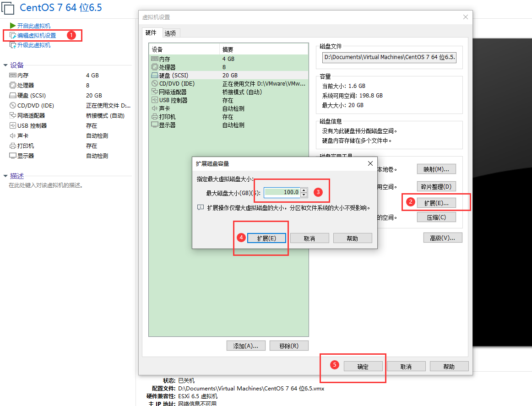
Task: Click '20 GB' value in left device panel
Action: (94, 96)
